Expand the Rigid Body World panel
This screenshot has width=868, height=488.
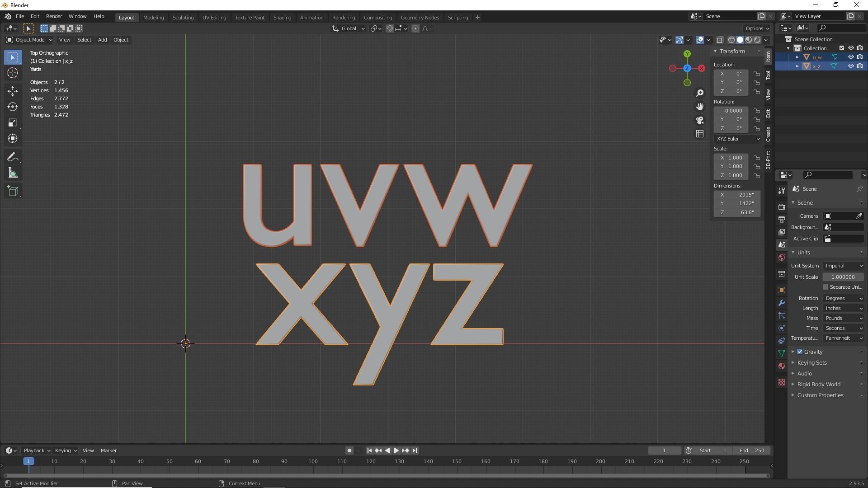818,384
